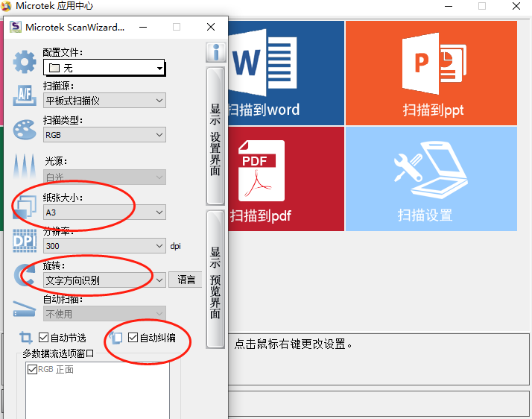Open the 旋转 dropdown 文字方向识别

[104, 280]
